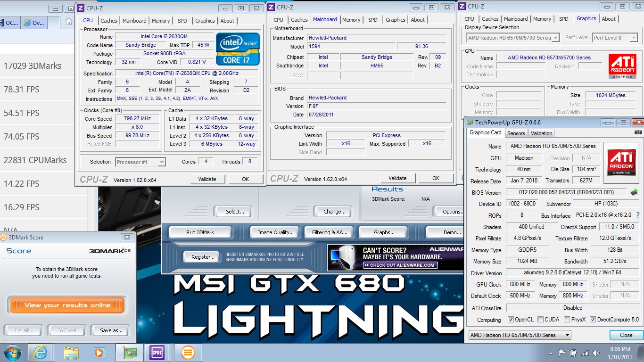The image size is (644, 362).
Task: Switch to CPU-Z purple taskbar icon
Action: coord(157,353)
